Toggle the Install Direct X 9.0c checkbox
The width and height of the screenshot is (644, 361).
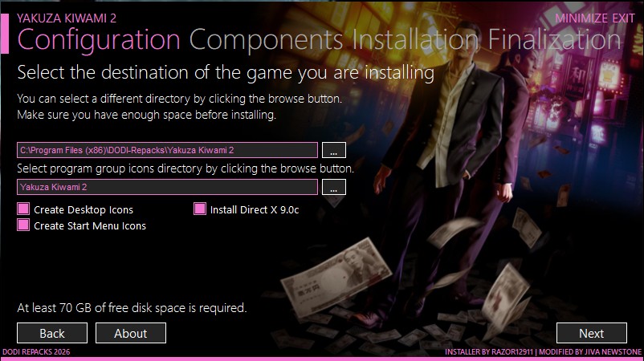tap(200, 209)
